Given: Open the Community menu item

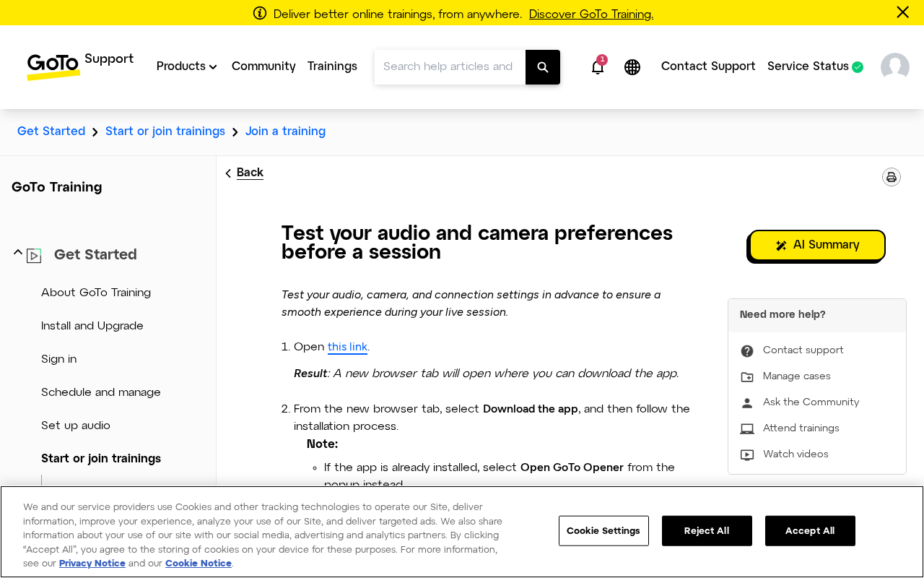Looking at the screenshot, I should [x=263, y=66].
